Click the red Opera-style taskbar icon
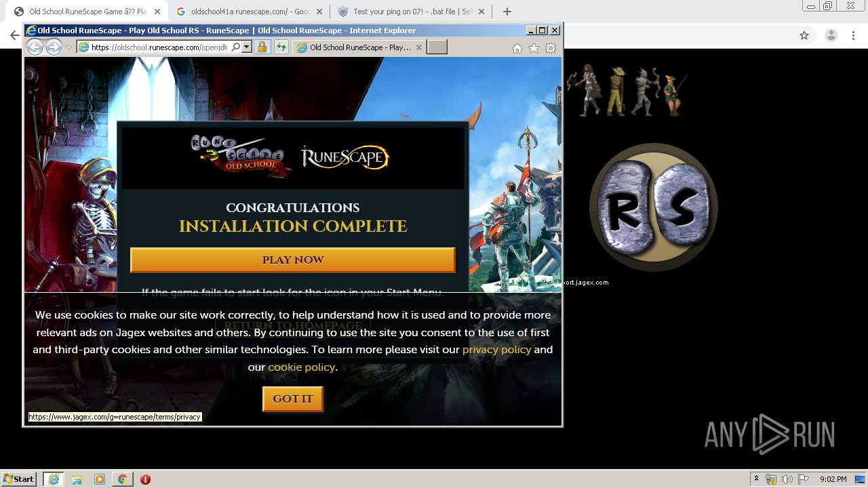The height and width of the screenshot is (488, 868). pos(145,479)
